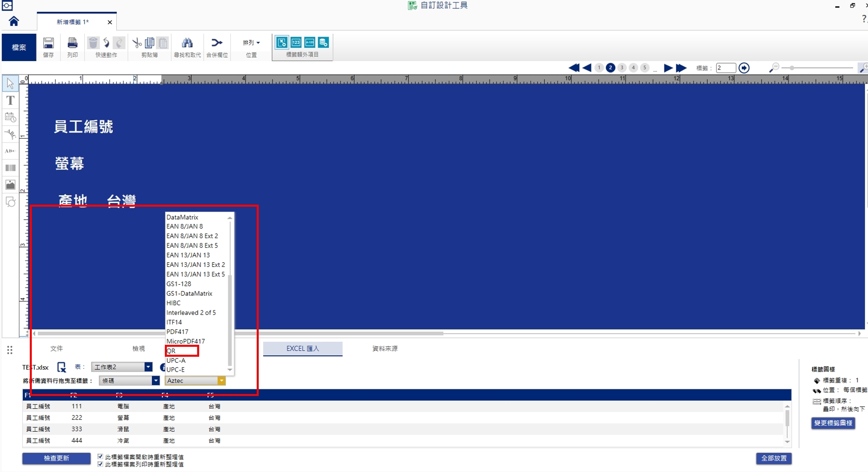
Task: Open the 工作表2 sheet dropdown
Action: 122,367
